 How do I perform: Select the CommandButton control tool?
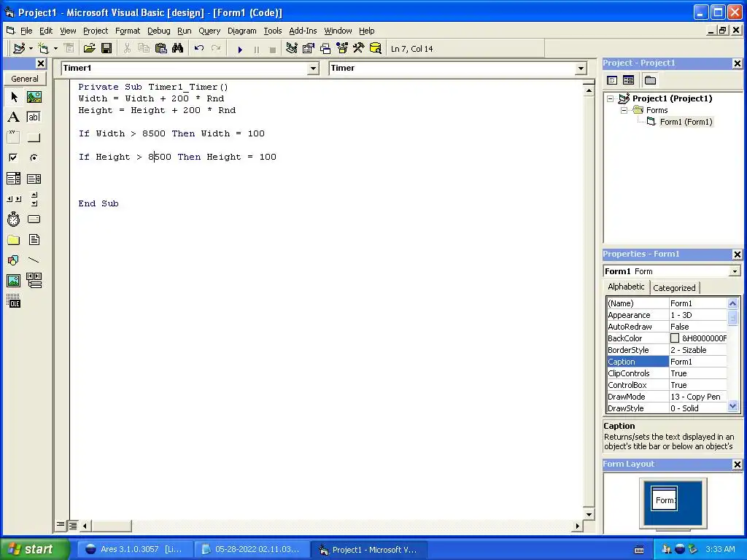pos(34,138)
